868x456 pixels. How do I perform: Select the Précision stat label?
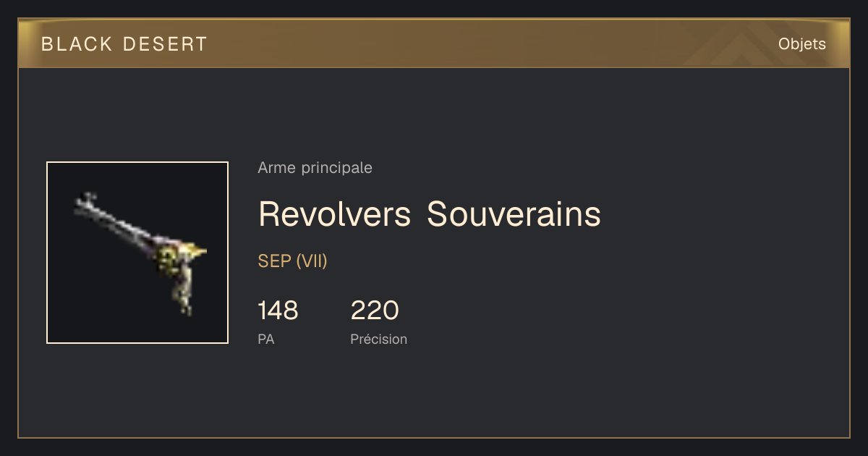[379, 339]
